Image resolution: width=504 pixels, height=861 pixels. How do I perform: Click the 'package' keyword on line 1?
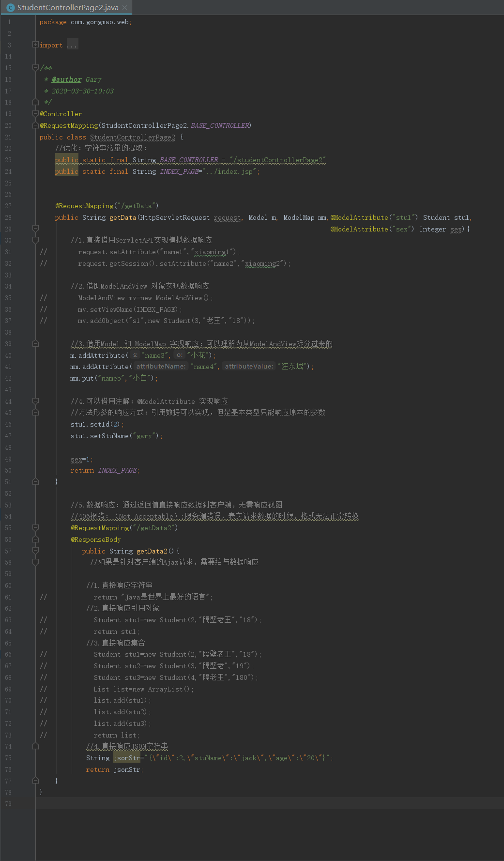(x=53, y=22)
